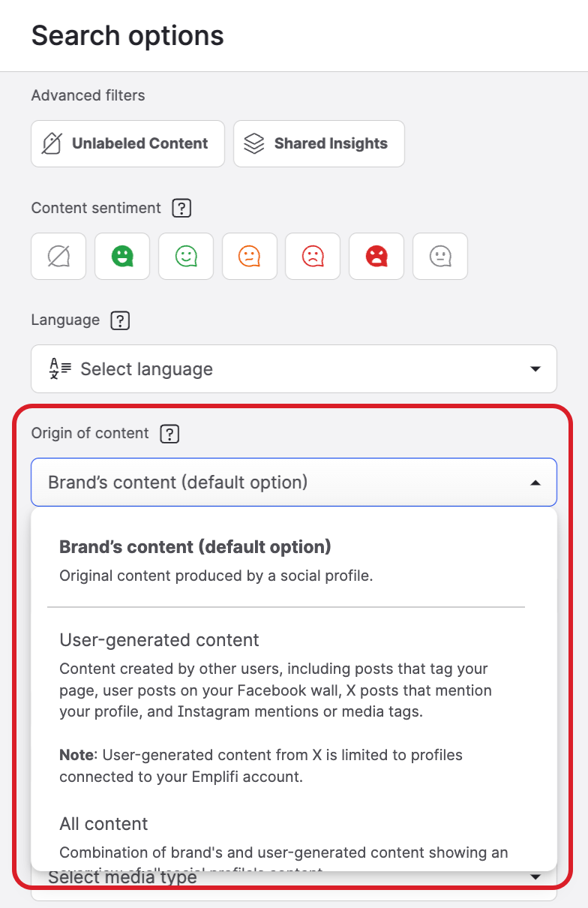The height and width of the screenshot is (908, 588).
Task: Select the very negative angry red face
Action: click(376, 257)
